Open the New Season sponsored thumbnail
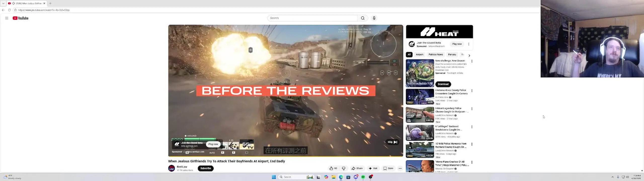Viewport: 644px width, 181px height. click(x=420, y=73)
